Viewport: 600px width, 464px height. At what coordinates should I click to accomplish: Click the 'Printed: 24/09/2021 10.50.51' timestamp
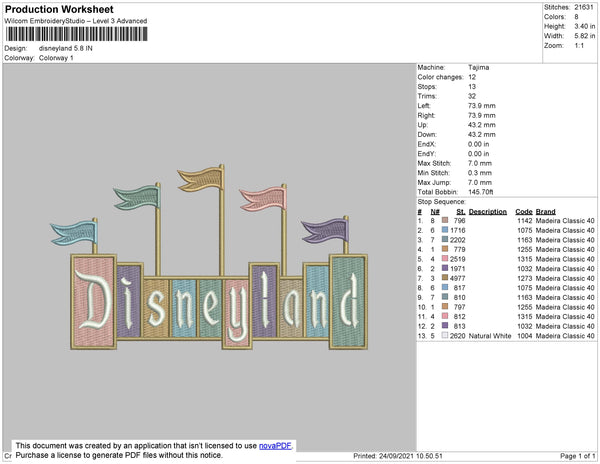click(398, 456)
